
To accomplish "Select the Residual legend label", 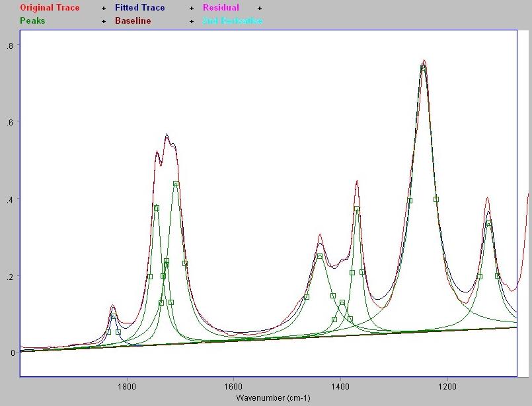I will [x=221, y=7].
